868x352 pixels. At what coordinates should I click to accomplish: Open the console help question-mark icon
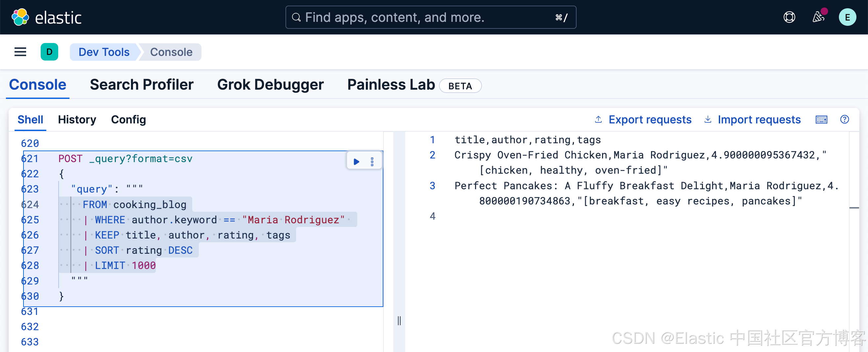click(x=845, y=119)
